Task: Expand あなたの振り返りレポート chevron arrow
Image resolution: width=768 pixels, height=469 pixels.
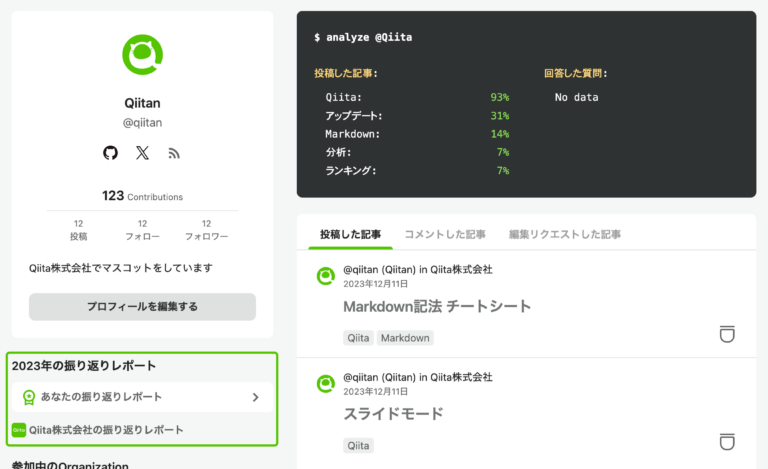Action: pyautogui.click(x=255, y=397)
